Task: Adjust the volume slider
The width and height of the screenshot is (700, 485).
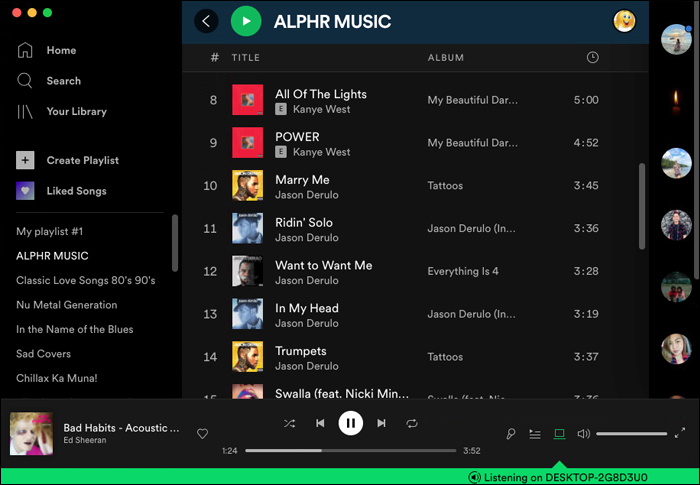Action: tap(631, 433)
